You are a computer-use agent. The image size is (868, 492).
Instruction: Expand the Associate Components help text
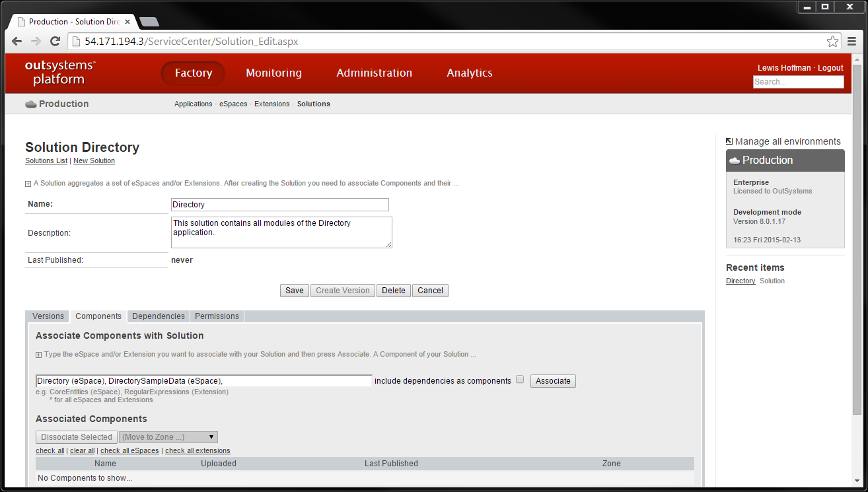pos(39,355)
